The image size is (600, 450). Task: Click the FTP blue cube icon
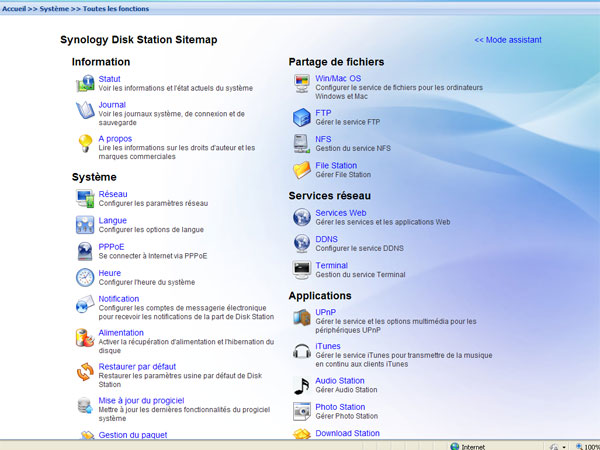coord(302,117)
